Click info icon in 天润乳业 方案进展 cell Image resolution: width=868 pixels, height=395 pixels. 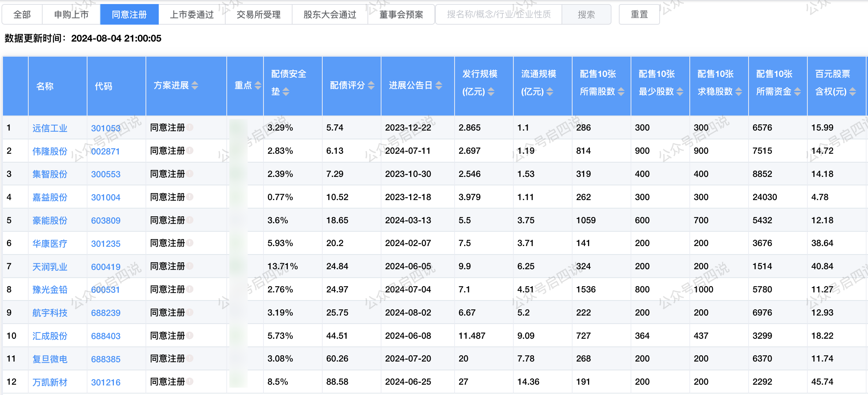tap(190, 266)
